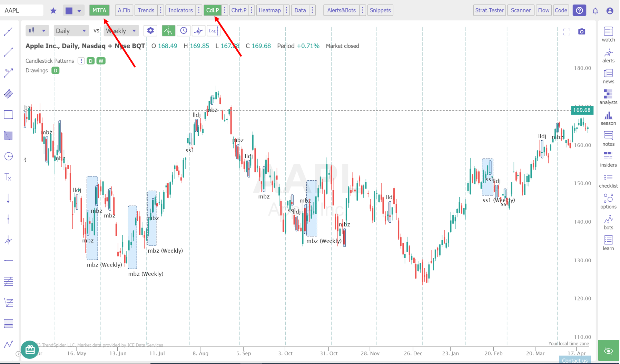This screenshot has width=620, height=364.
Task: Open the Data menu
Action: [x=300, y=10]
